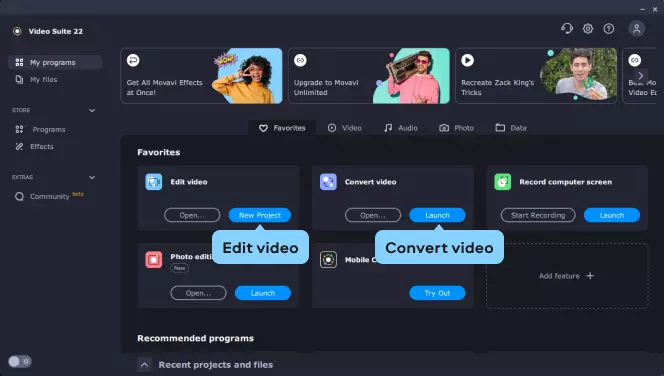
Task: Switch to the Video tab
Action: click(345, 128)
